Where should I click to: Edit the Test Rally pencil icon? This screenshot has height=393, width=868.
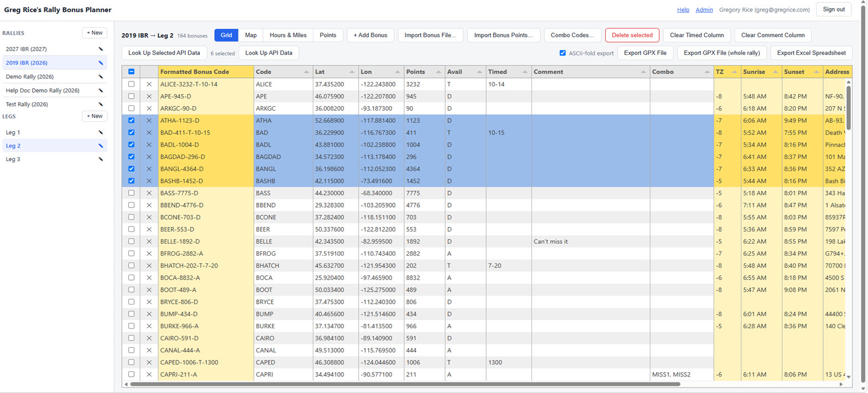click(101, 104)
